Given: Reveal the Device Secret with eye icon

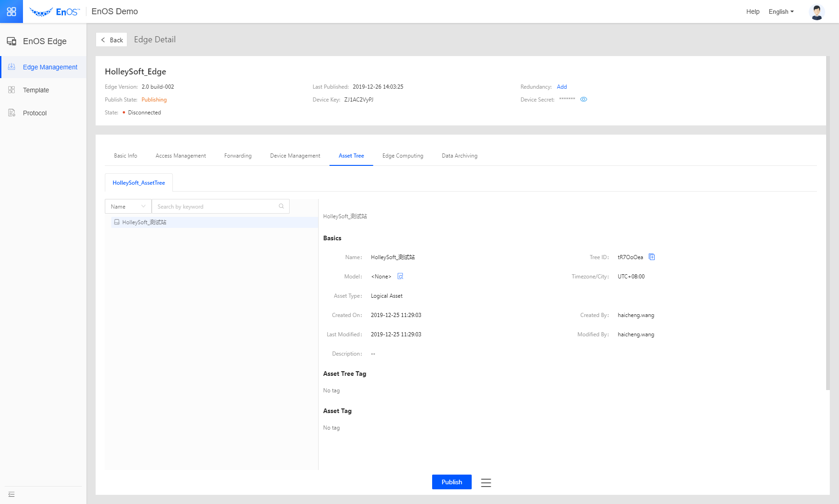Looking at the screenshot, I should (583, 99).
